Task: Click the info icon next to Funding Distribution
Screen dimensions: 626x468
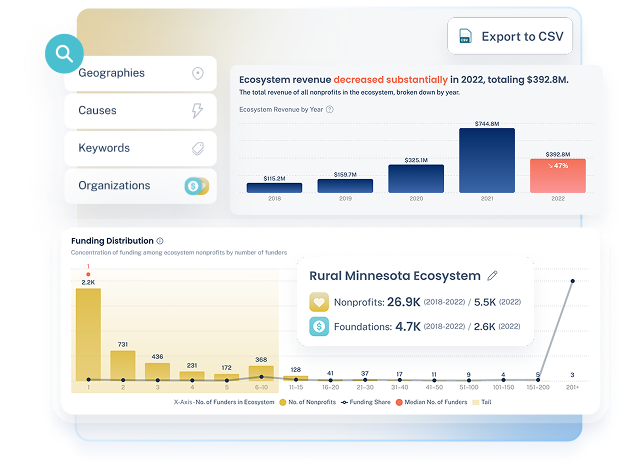Action: point(160,241)
